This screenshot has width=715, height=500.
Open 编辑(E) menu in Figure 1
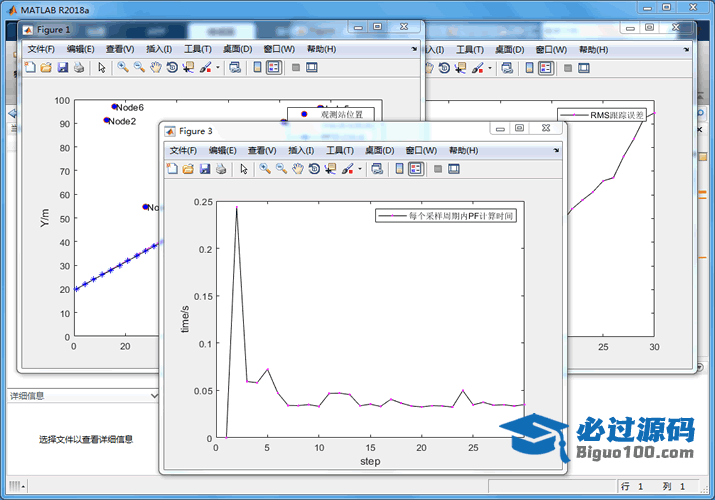pyautogui.click(x=80, y=49)
